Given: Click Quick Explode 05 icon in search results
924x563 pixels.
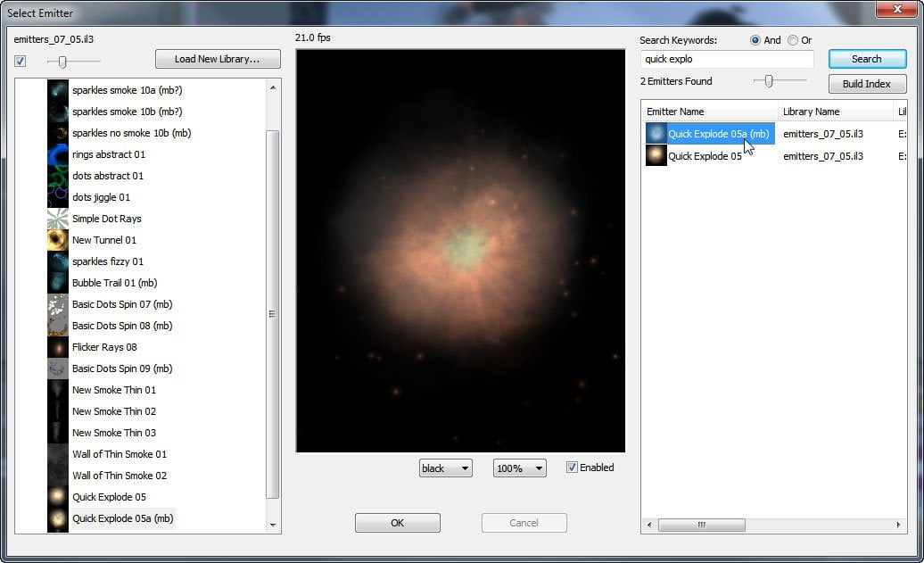Looking at the screenshot, I should tap(656, 155).
